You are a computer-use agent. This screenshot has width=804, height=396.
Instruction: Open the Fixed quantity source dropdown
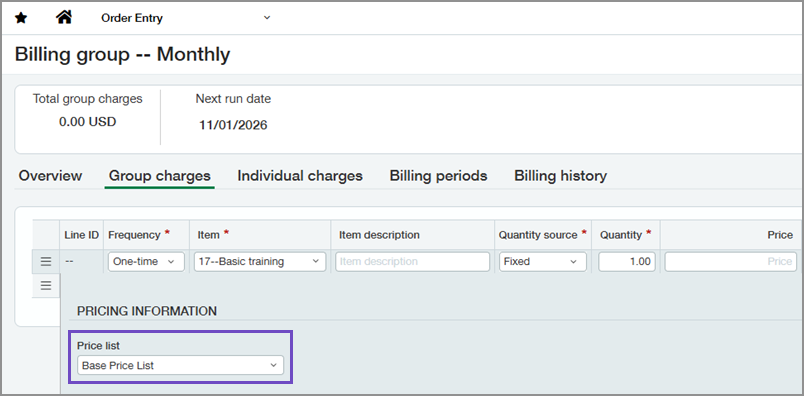click(542, 262)
